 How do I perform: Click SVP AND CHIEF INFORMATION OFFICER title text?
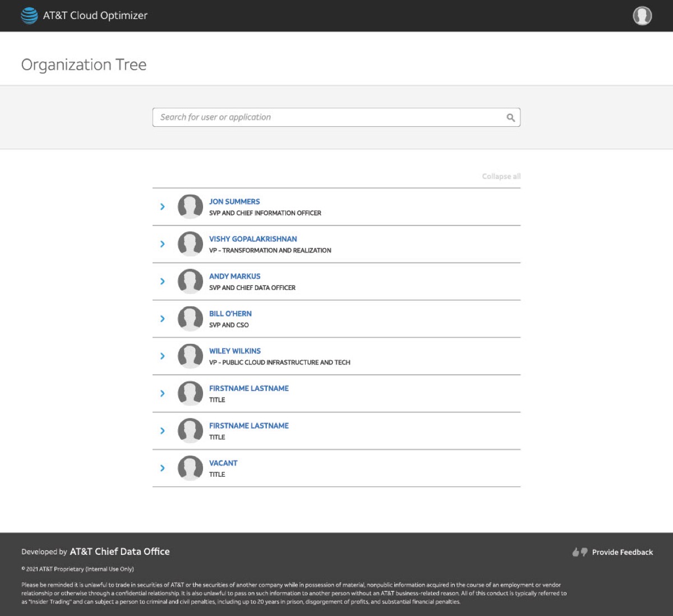(265, 213)
